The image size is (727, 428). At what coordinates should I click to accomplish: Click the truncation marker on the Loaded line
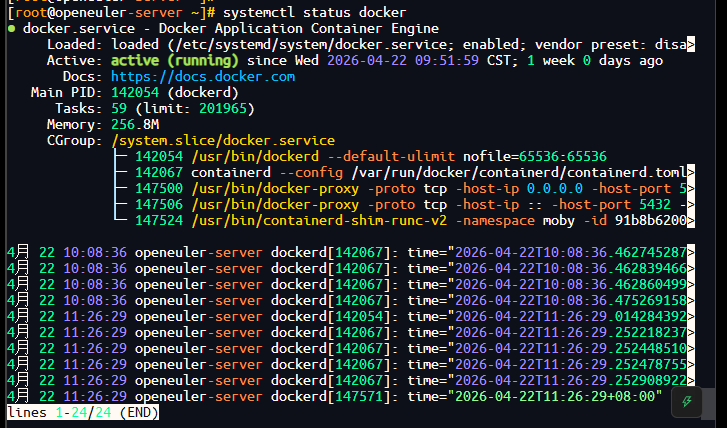(x=690, y=45)
